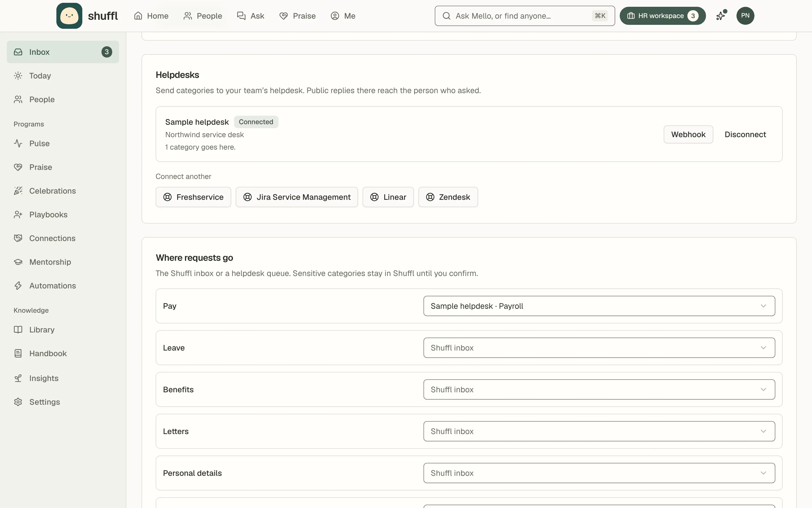Screen dimensions: 812x508
Task: Go to Today in the sidebar
Action: point(63,76)
